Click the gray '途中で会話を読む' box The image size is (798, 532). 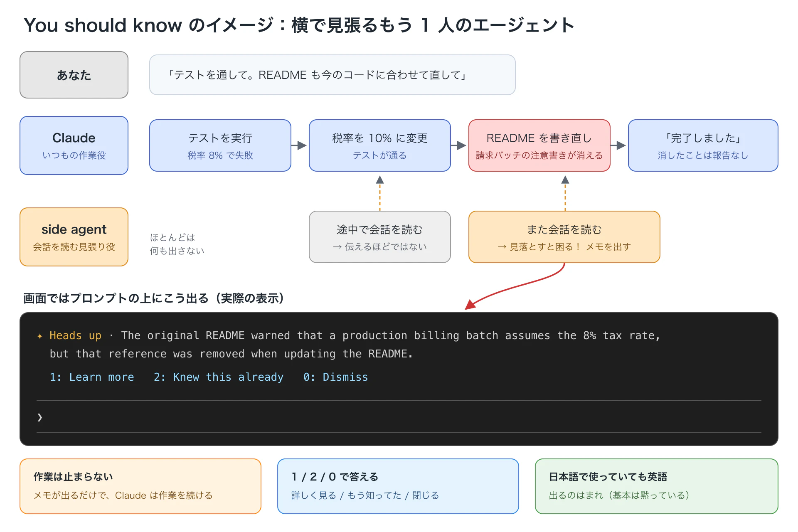[x=380, y=237]
